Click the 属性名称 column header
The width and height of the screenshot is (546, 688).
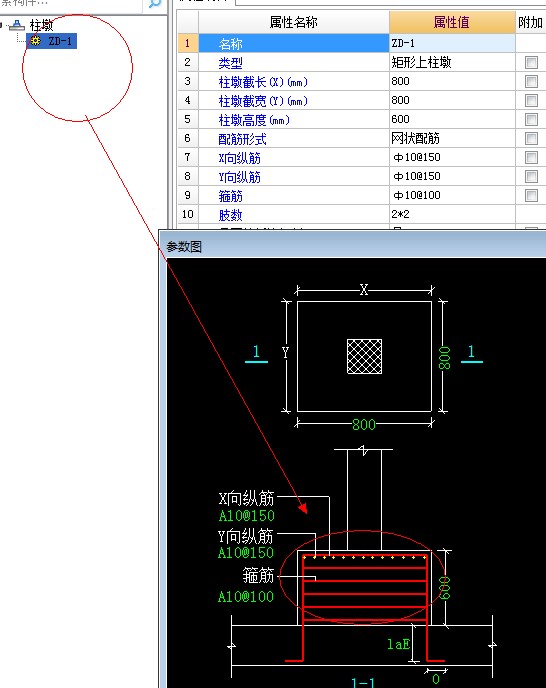pyautogui.click(x=293, y=22)
